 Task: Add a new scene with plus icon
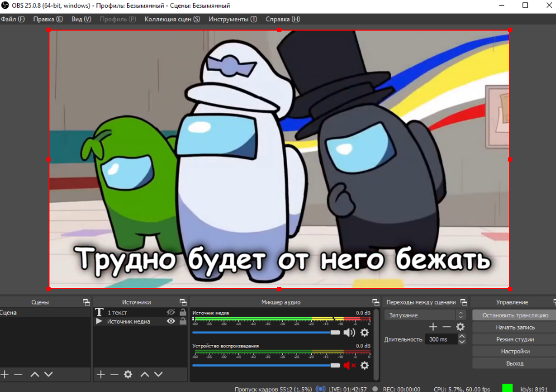pyautogui.click(x=5, y=374)
